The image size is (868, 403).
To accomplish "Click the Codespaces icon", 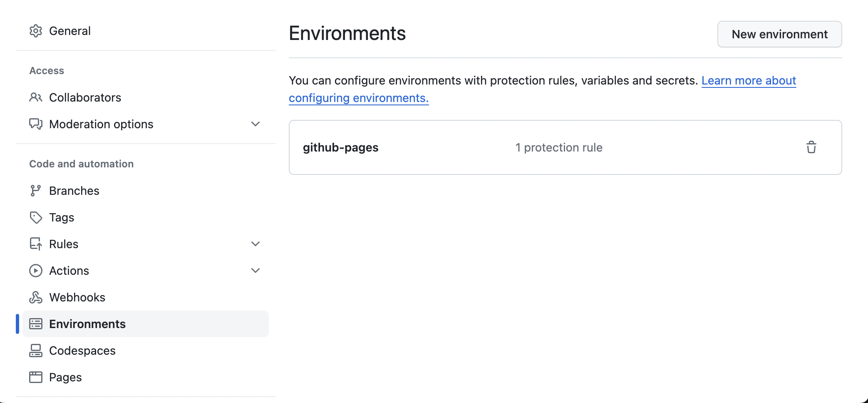I will [36, 351].
